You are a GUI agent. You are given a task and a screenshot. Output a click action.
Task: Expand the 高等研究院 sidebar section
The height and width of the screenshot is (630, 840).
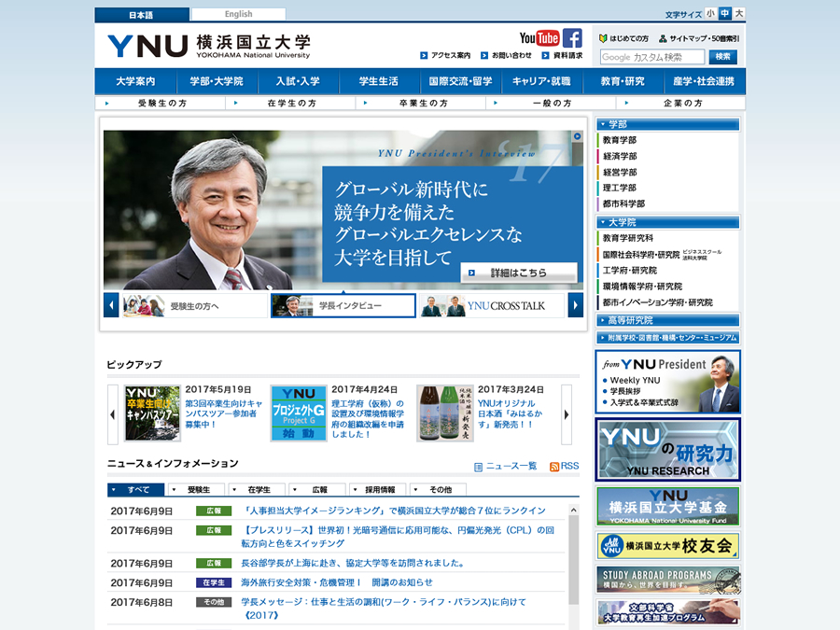tap(668, 320)
